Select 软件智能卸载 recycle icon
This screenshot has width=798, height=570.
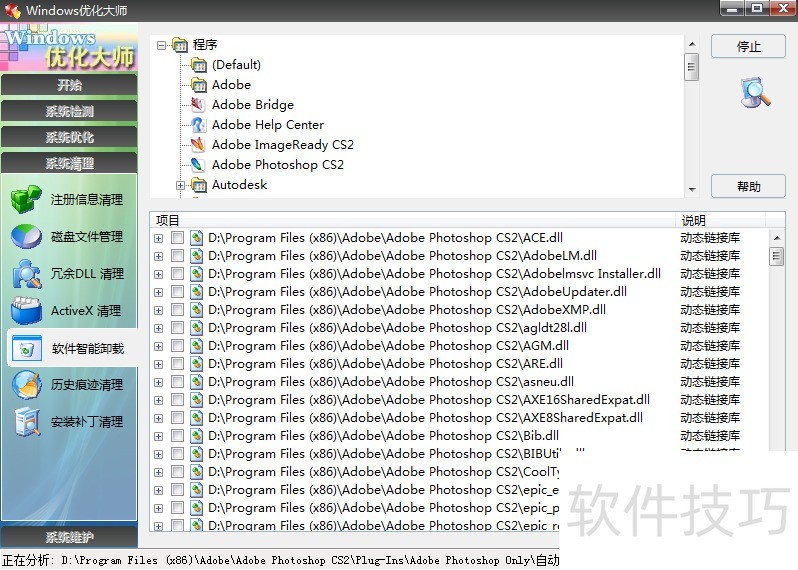click(x=26, y=349)
